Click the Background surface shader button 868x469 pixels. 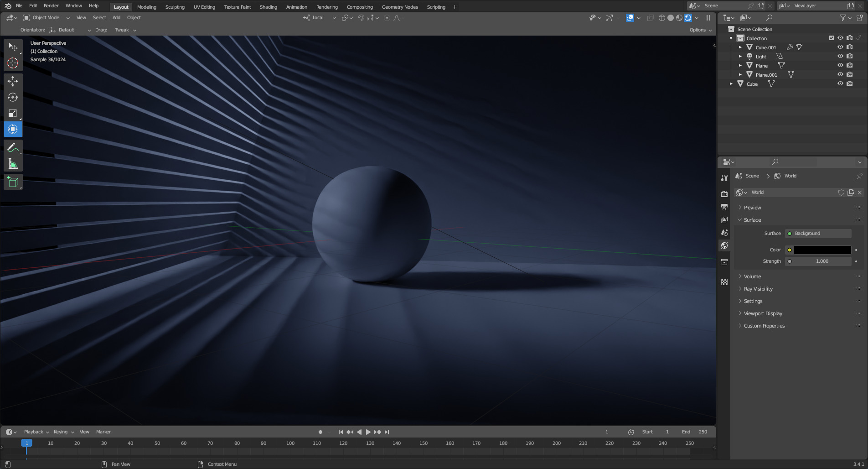[818, 234]
